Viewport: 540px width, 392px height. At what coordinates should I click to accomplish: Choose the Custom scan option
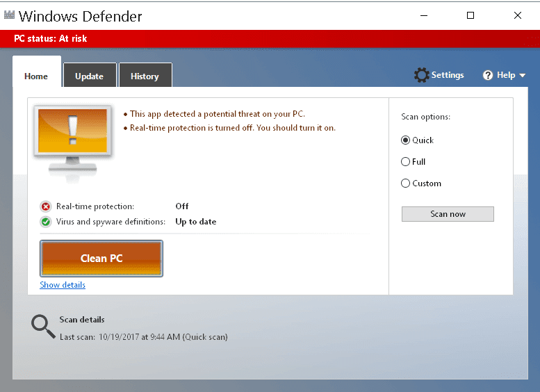coord(421,183)
